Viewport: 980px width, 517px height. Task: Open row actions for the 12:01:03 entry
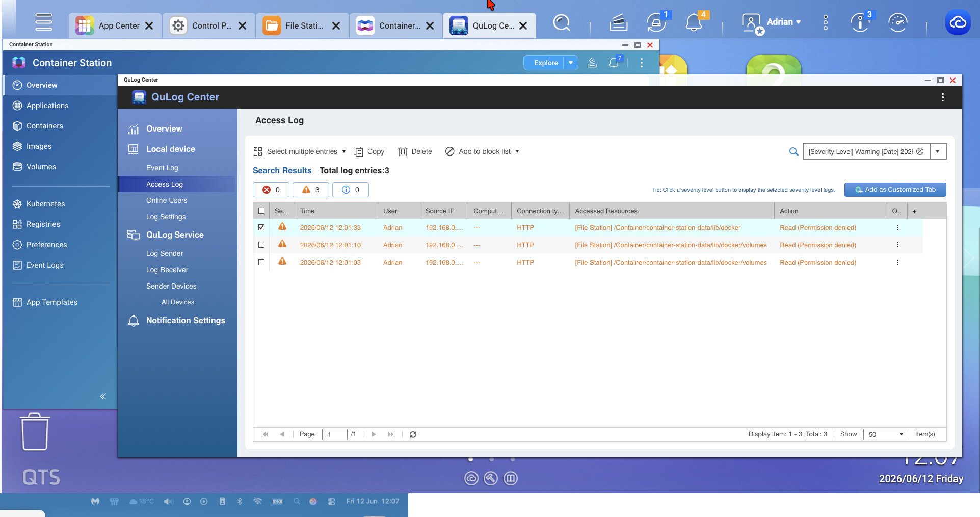(898, 263)
